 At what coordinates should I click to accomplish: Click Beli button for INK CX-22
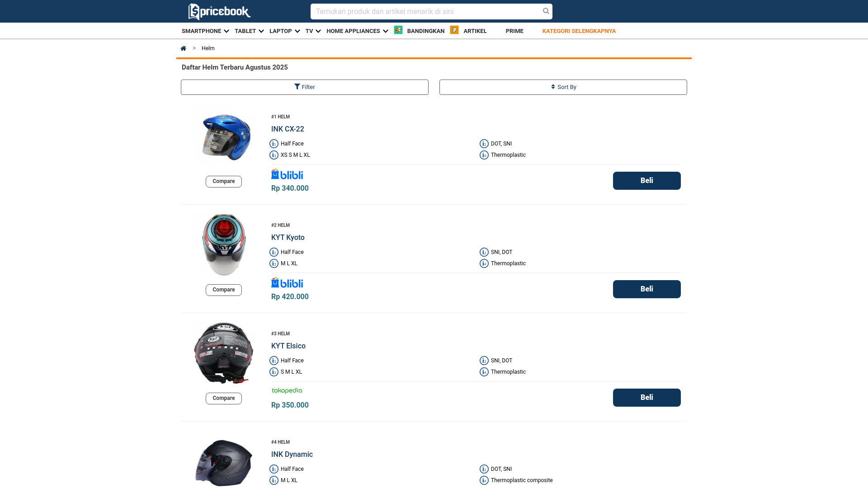pos(646,181)
